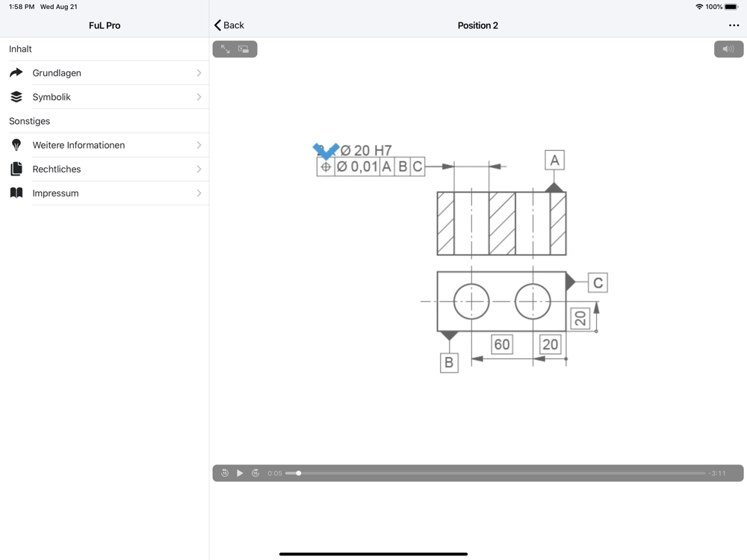
Task: Open Weitere Informationen entry
Action: pos(105,146)
